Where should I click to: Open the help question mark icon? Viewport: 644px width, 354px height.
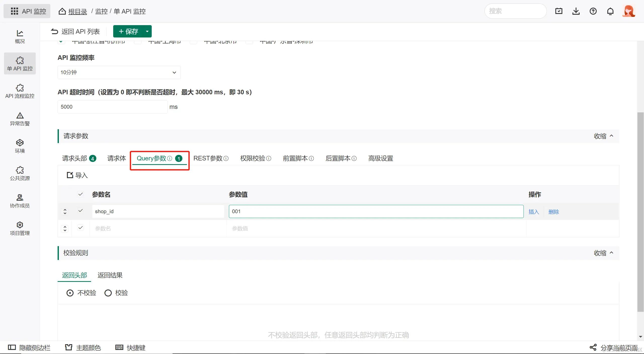[x=593, y=11]
